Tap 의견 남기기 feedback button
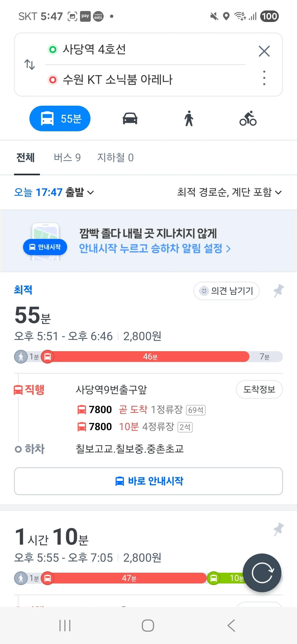The height and width of the screenshot is (644, 297). (x=226, y=291)
